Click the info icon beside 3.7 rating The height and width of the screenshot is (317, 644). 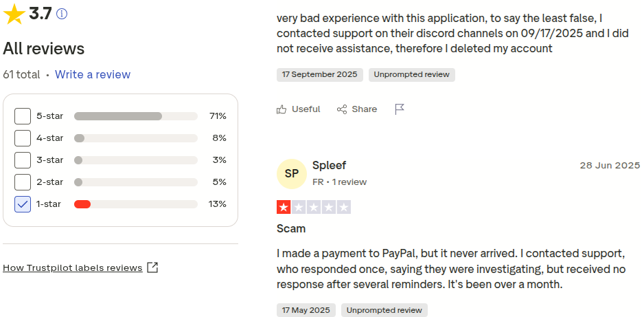click(x=62, y=14)
